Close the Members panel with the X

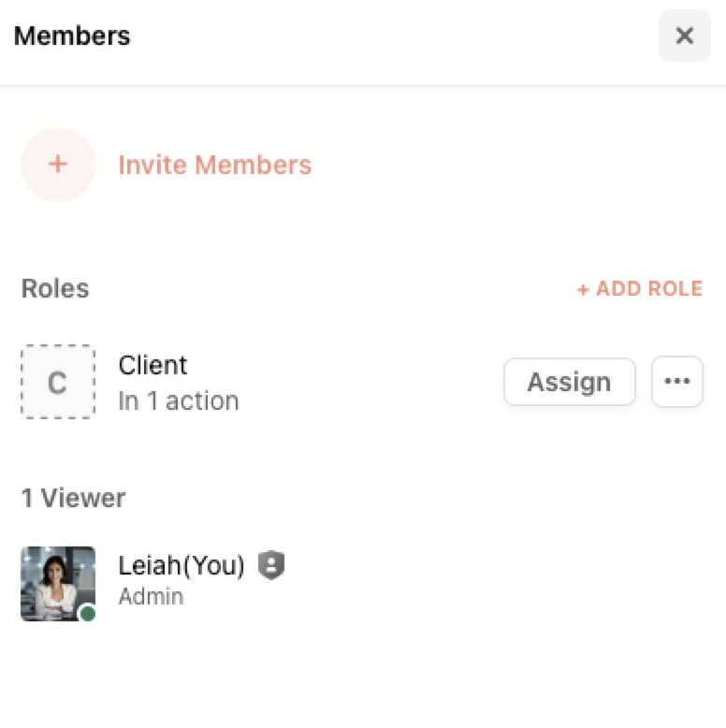pyautogui.click(x=684, y=36)
